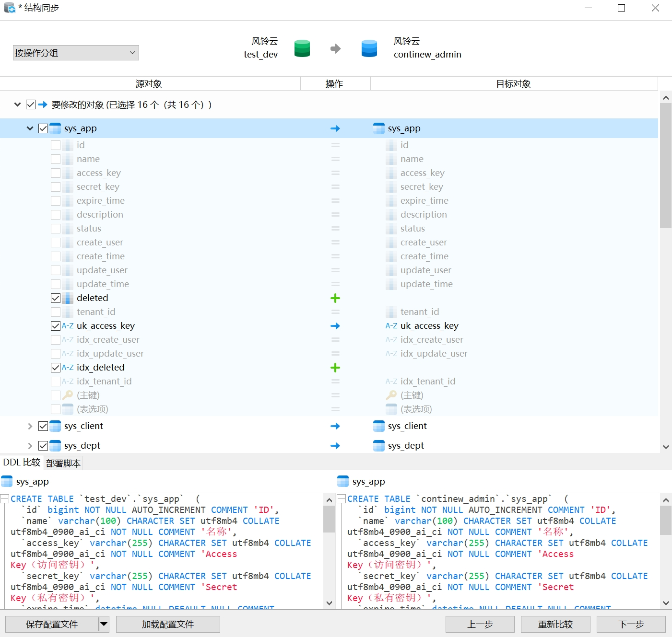Uncheck the deleted column checkbox
Viewport: 672px width, 637px height.
pos(56,298)
